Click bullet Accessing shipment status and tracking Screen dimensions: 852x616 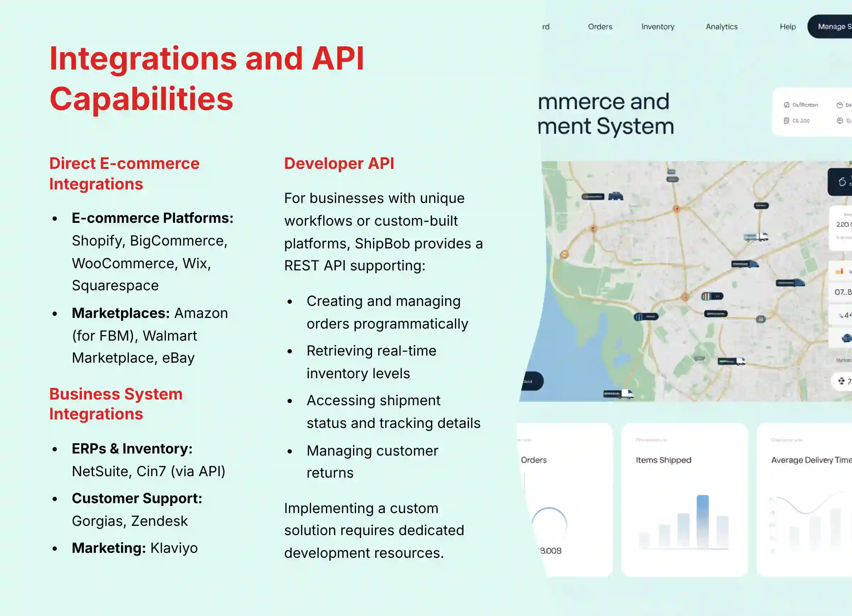(x=393, y=412)
